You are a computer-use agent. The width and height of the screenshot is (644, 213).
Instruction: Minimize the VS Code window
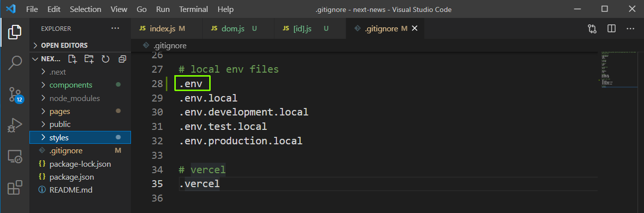tap(577, 9)
